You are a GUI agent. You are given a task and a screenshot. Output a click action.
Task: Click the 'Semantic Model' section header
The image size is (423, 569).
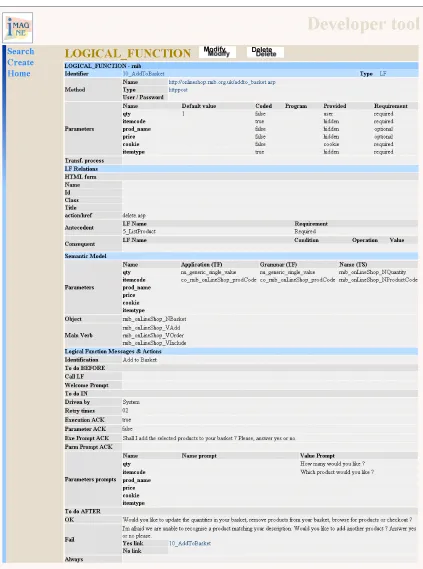85,256
